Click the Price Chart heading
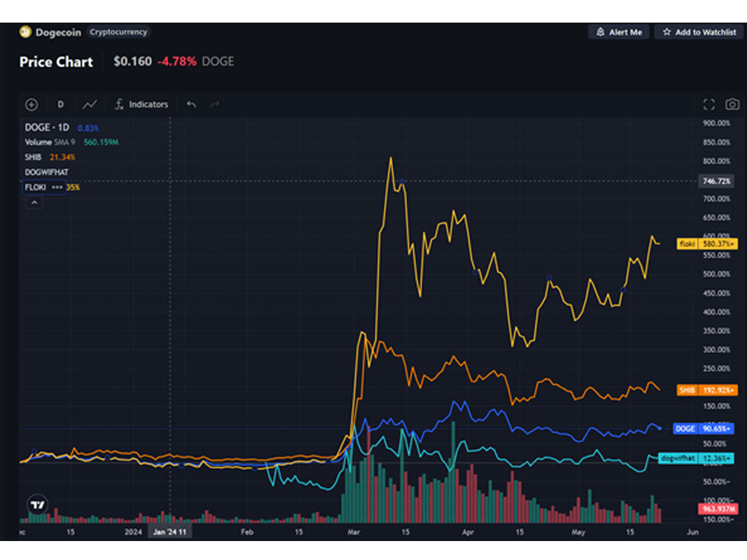The width and height of the screenshot is (747, 560). (x=56, y=62)
